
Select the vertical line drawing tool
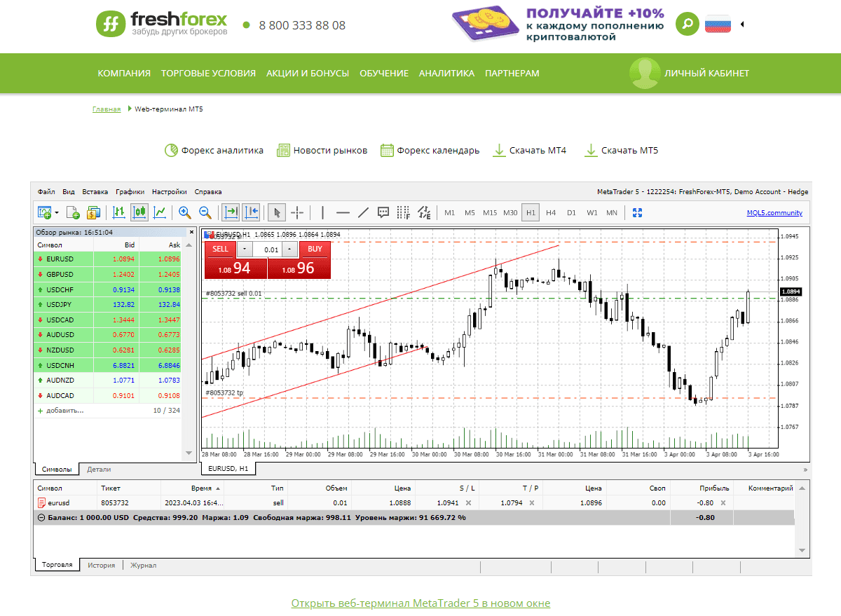point(322,212)
